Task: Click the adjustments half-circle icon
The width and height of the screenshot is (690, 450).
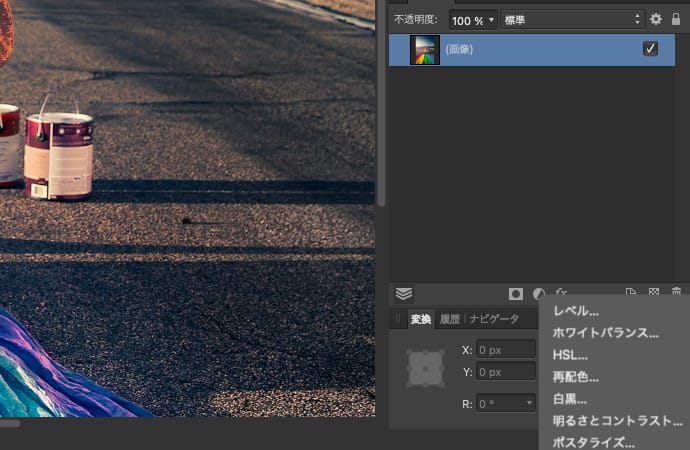Action: (539, 294)
